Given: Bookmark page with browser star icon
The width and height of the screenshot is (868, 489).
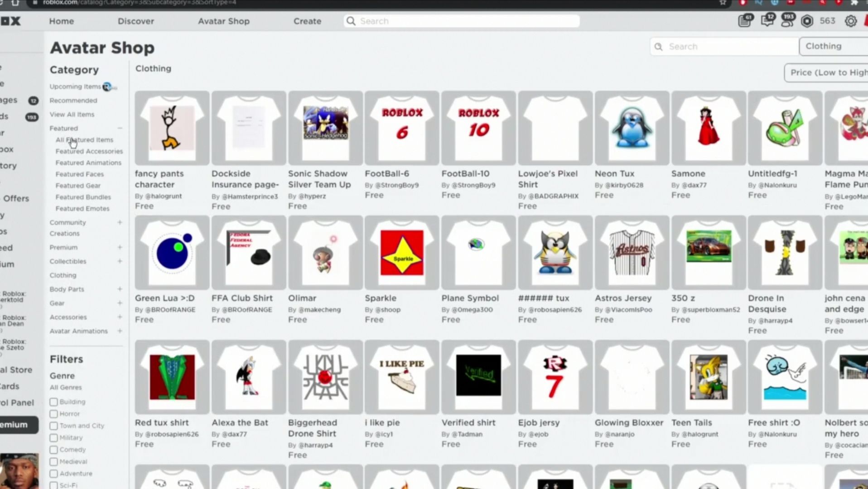Looking at the screenshot, I should (723, 3).
